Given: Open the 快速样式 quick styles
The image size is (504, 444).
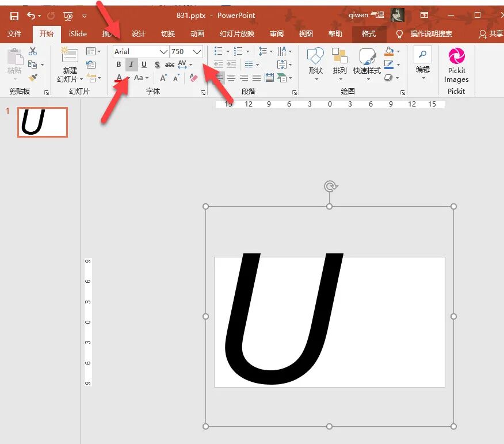Looking at the screenshot, I should pos(367,64).
